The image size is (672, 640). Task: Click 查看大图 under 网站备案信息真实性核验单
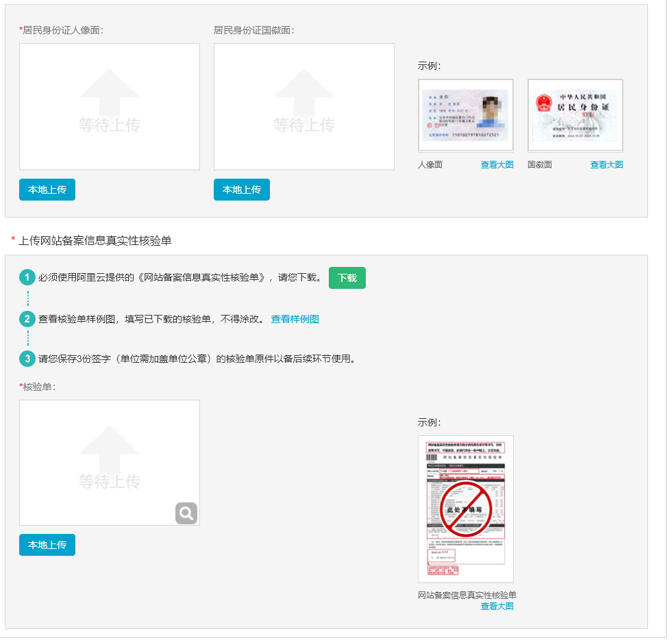point(497,606)
